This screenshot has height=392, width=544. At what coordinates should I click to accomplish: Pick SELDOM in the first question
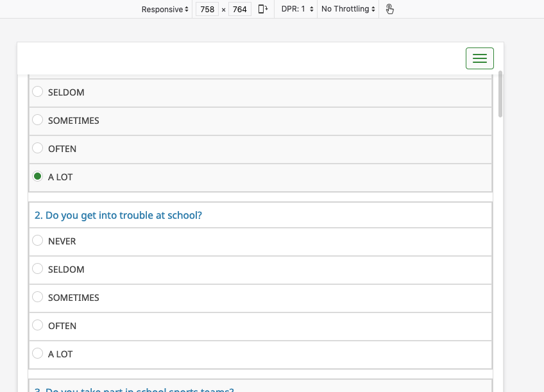(x=38, y=92)
